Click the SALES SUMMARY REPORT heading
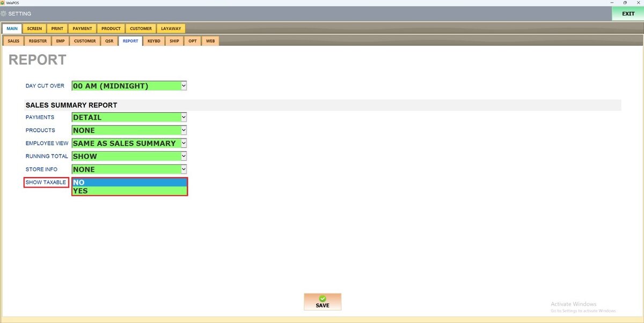The image size is (644, 323). point(71,105)
